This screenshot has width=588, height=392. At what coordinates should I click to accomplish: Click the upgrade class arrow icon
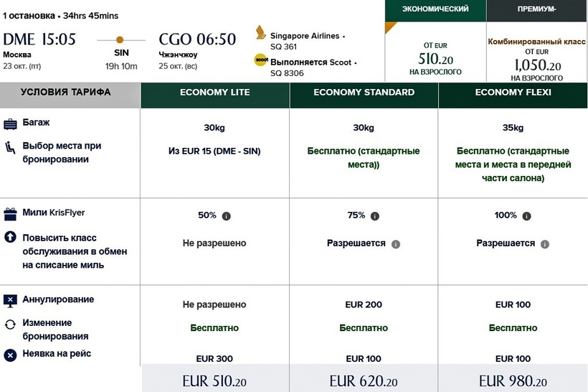click(10, 237)
